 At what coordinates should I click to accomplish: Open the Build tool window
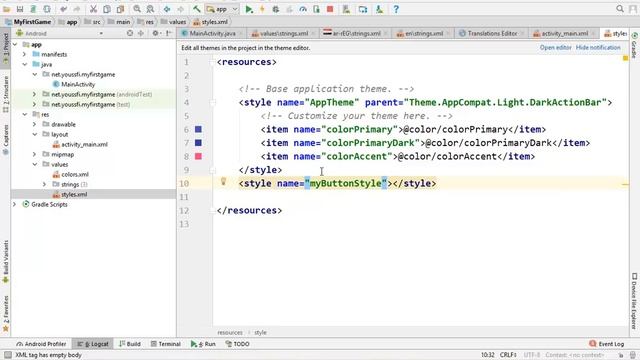pyautogui.click(x=130, y=344)
